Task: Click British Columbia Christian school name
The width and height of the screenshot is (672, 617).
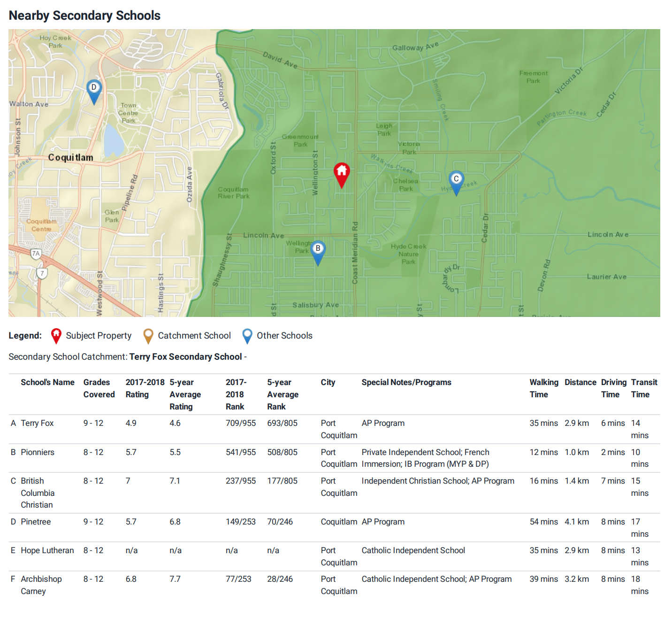Action: point(38,493)
